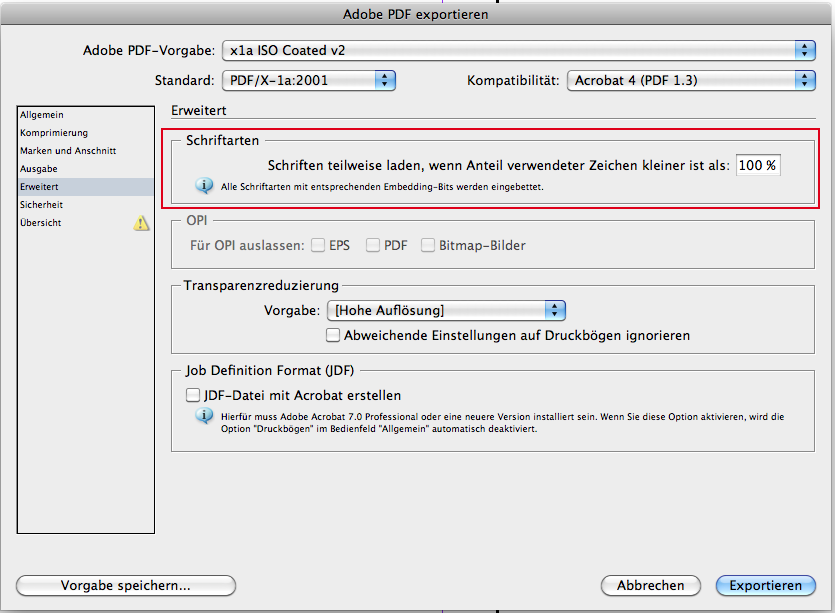Toggle Abweichende Einstellungen auf Druckbögen ignorieren
Viewport: 835px width, 613px height.
[x=333, y=335]
